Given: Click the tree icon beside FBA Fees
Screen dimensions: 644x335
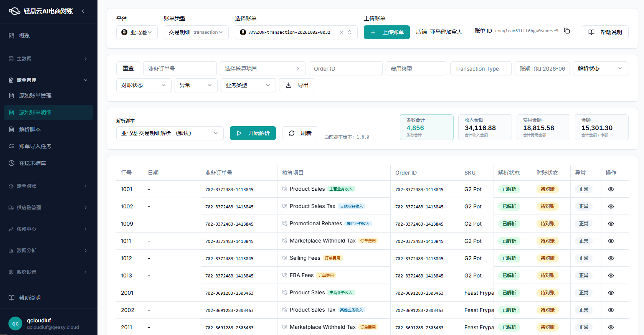Looking at the screenshot, I should coord(285,275).
